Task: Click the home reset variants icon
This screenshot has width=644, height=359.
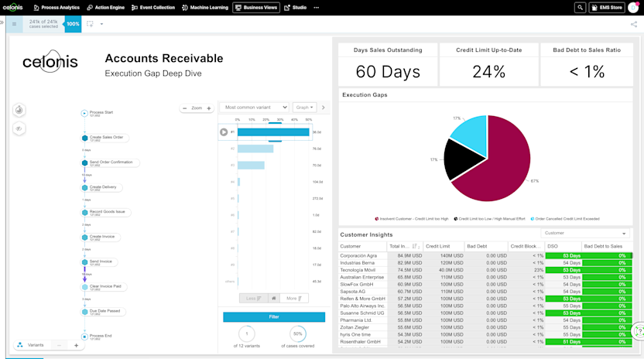Action: click(274, 298)
